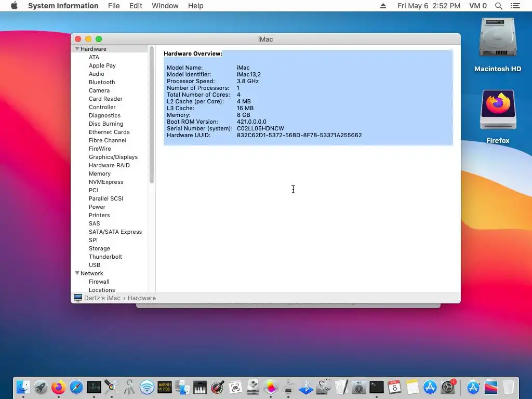The image size is (532, 399).
Task: Open Launchpad in the dock
Action: click(41, 387)
